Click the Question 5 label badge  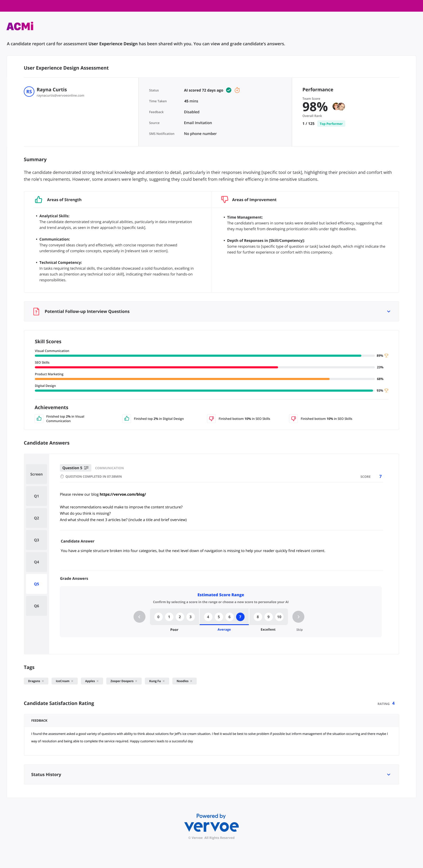pos(75,468)
